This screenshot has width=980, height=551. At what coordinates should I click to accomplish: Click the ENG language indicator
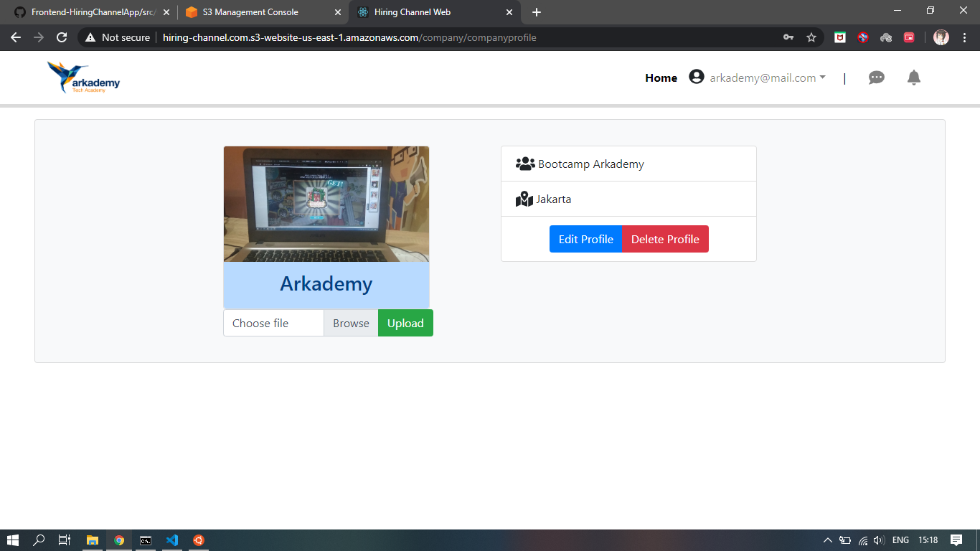coord(900,540)
